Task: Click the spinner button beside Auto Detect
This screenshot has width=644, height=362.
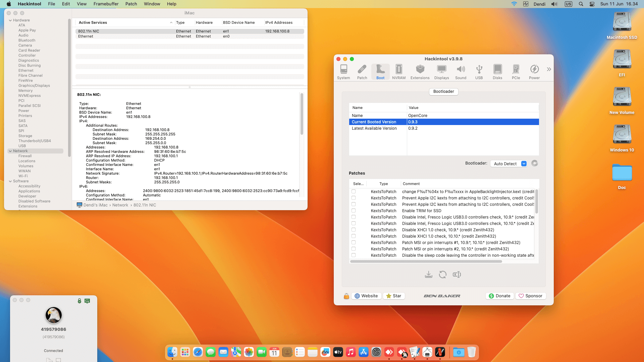Action: [x=535, y=163]
